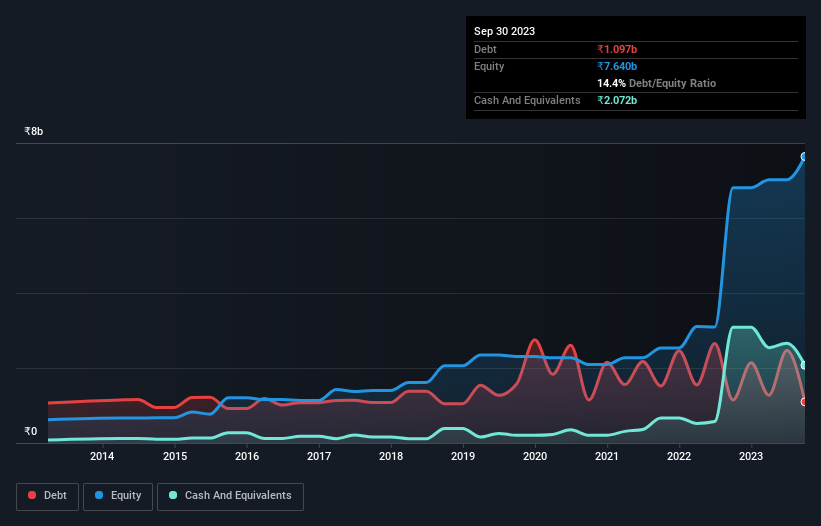Click the ₹1.097b debt value in tooltip
Screen dimensions: 821x526
(617, 49)
